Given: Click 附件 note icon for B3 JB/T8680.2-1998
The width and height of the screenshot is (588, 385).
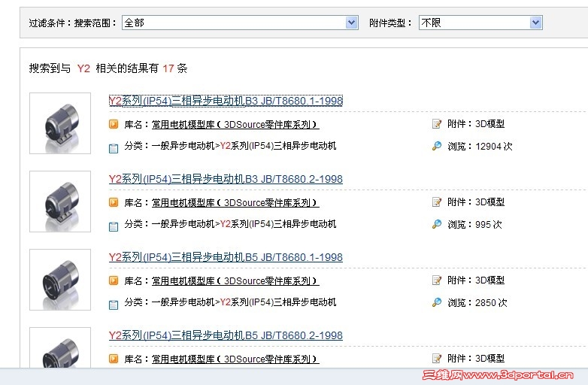Looking at the screenshot, I should (437, 202).
